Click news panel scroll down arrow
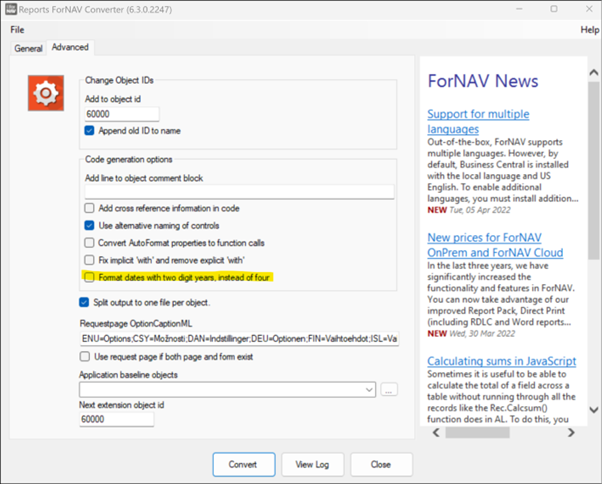The width and height of the screenshot is (602, 484). tap(594, 410)
